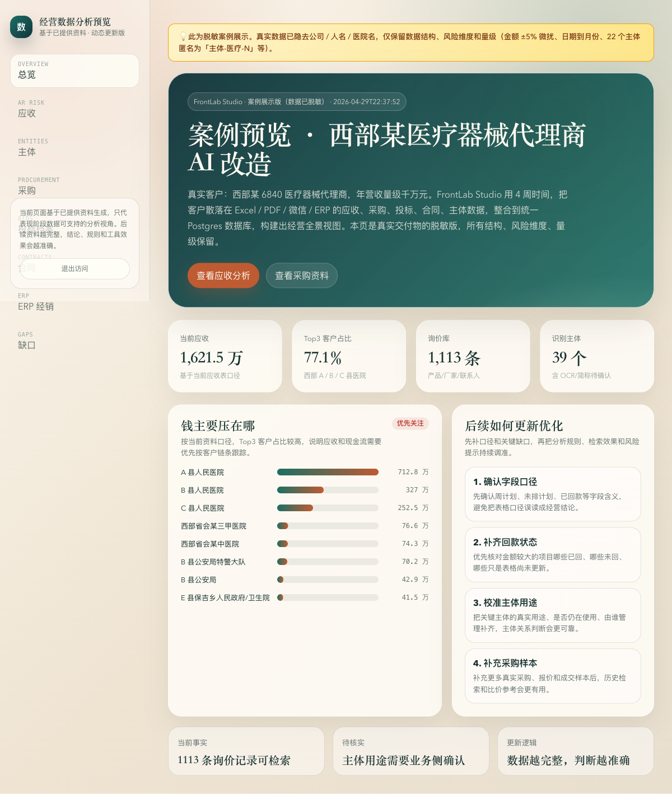Image resolution: width=672 pixels, height=794 pixels.
Task: Click the 查看应收分析 button
Action: coord(223,275)
